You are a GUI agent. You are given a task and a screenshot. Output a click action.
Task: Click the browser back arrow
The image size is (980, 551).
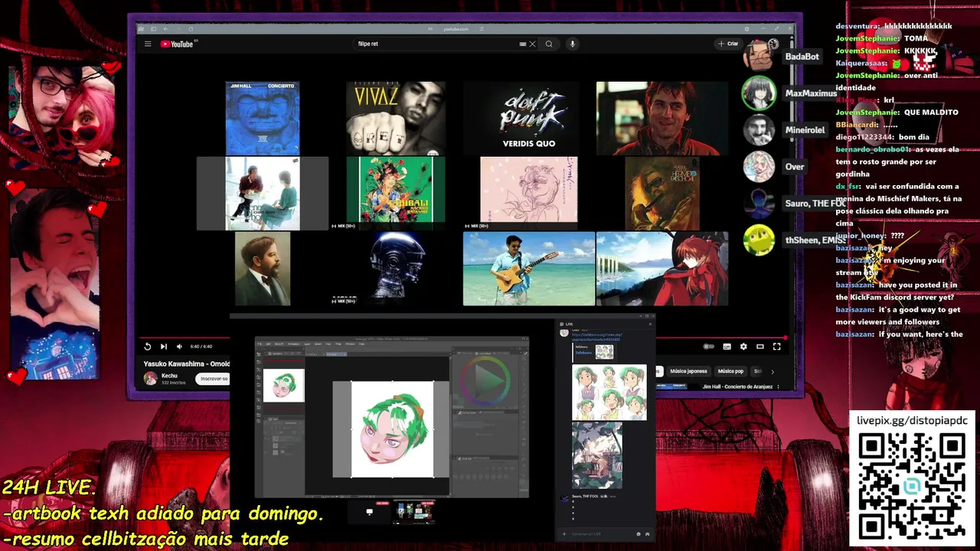pos(166,29)
